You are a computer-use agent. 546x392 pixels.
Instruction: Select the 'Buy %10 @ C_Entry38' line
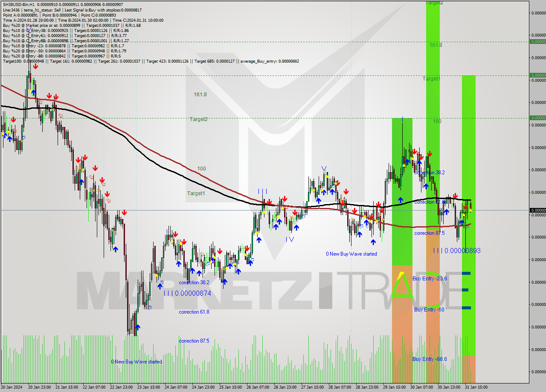[x=66, y=30]
